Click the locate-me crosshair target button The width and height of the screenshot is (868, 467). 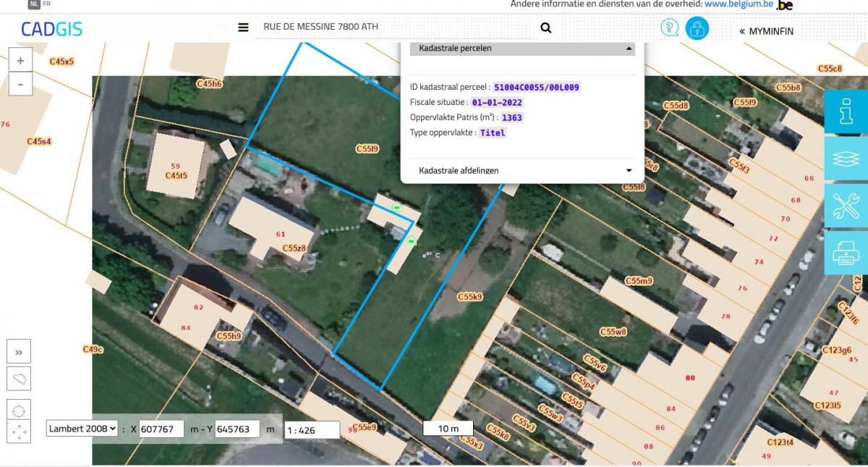click(19, 411)
